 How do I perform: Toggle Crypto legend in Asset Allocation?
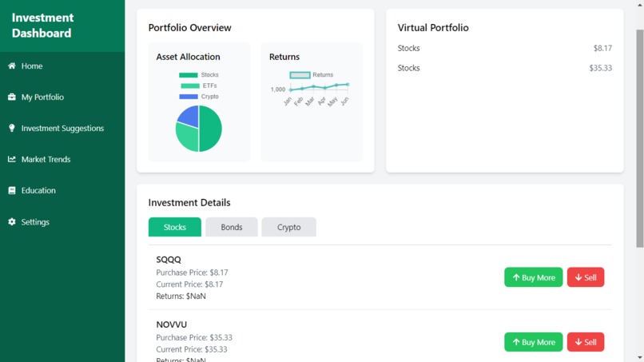tap(199, 97)
